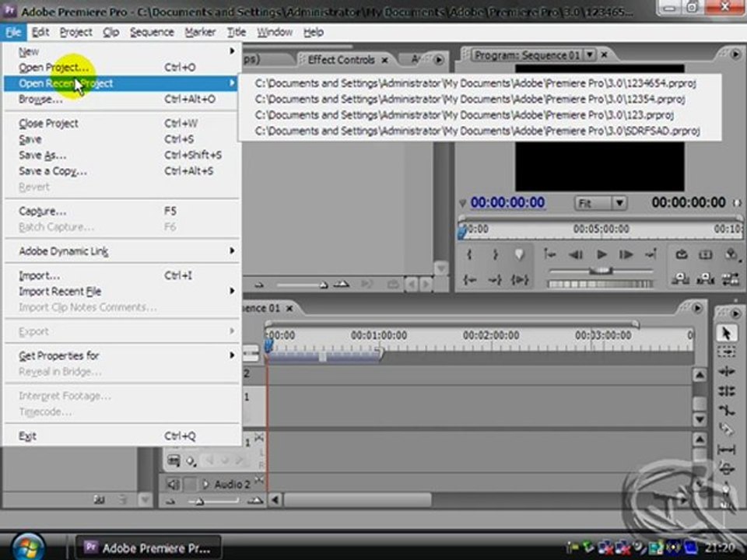Select the Slip tool in tools panel
747x560 pixels.
coord(726,449)
